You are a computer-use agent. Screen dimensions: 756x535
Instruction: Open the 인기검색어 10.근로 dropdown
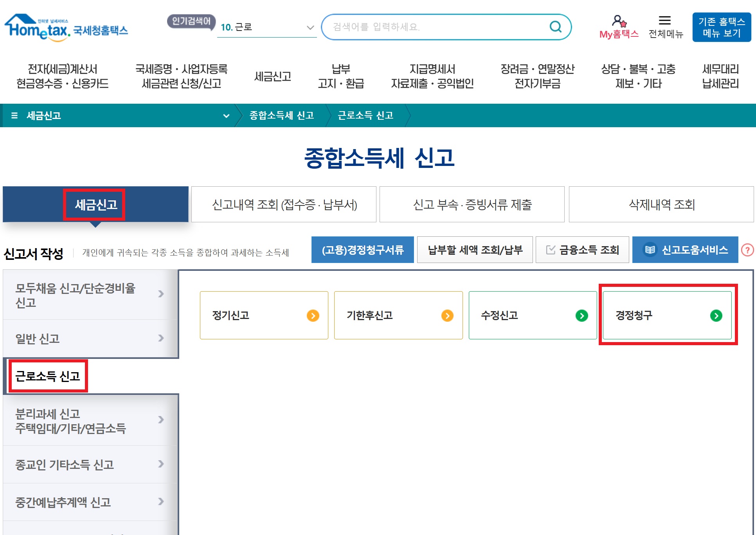point(310,27)
